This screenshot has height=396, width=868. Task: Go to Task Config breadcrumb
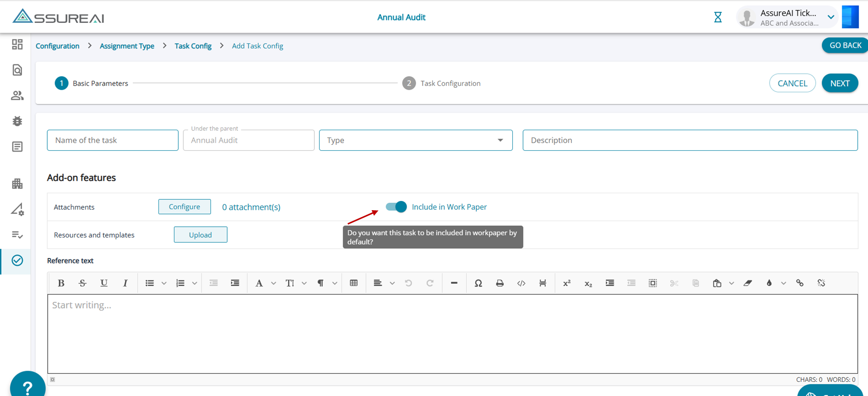(x=193, y=46)
